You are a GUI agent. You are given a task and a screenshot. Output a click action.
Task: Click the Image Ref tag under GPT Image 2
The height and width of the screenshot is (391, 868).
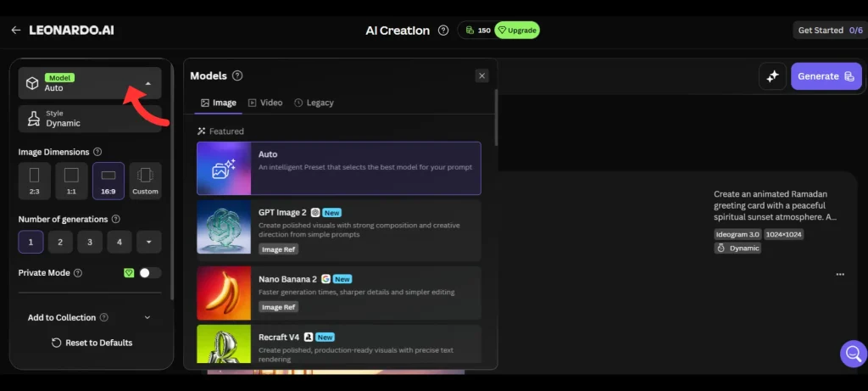point(278,249)
